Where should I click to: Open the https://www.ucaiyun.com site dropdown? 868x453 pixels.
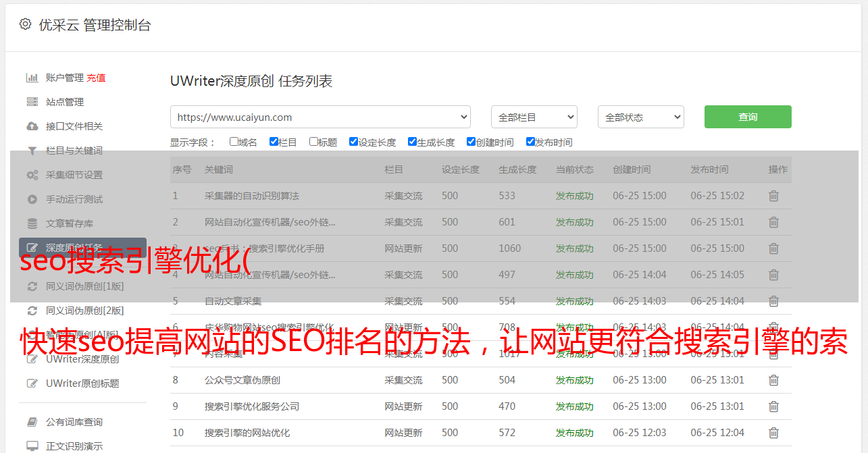[320, 117]
